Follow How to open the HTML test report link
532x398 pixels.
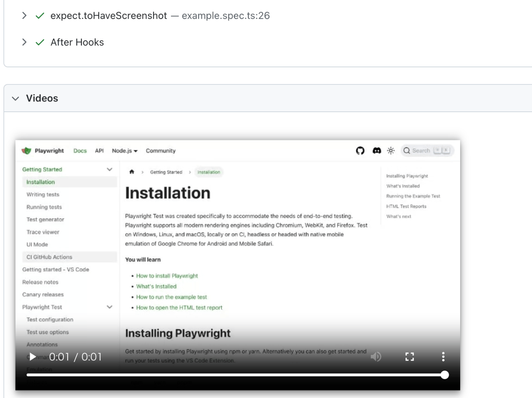tap(179, 308)
